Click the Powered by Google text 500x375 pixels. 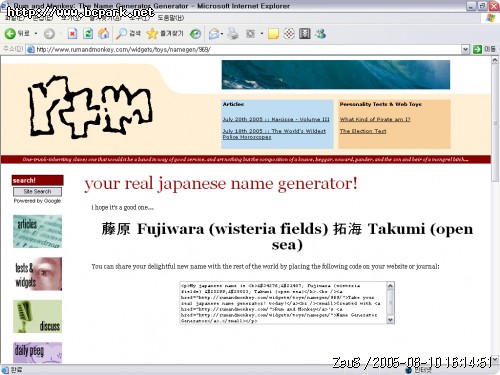(x=37, y=201)
